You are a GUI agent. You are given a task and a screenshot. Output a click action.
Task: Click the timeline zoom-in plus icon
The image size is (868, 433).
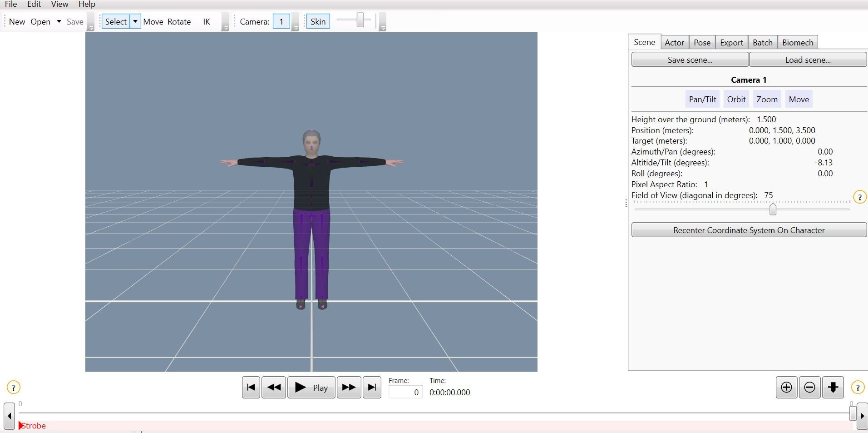[786, 388]
